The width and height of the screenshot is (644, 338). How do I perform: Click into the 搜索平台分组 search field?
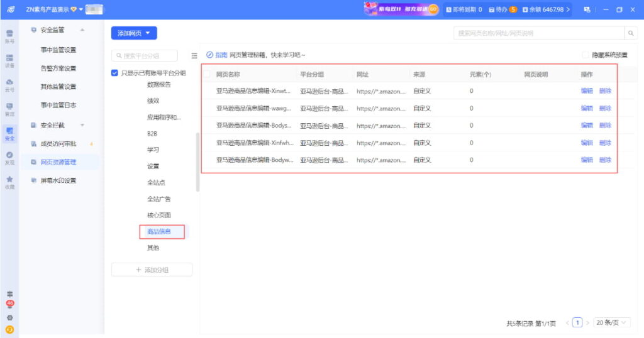pyautogui.click(x=145, y=55)
